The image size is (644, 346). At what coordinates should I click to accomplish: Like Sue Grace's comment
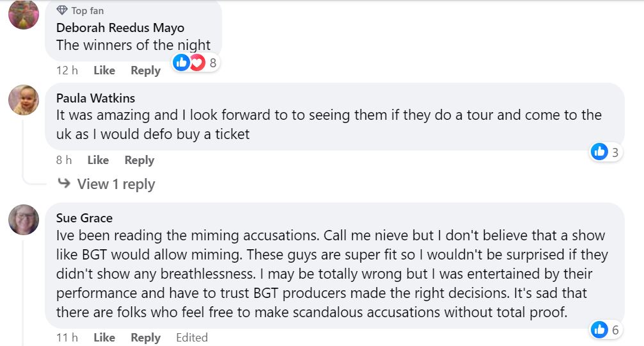pyautogui.click(x=104, y=337)
